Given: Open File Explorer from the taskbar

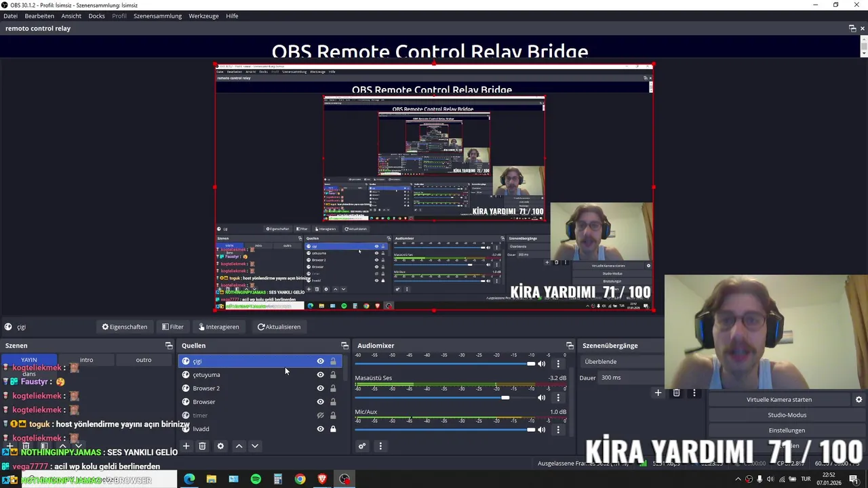Looking at the screenshot, I should pos(212,479).
